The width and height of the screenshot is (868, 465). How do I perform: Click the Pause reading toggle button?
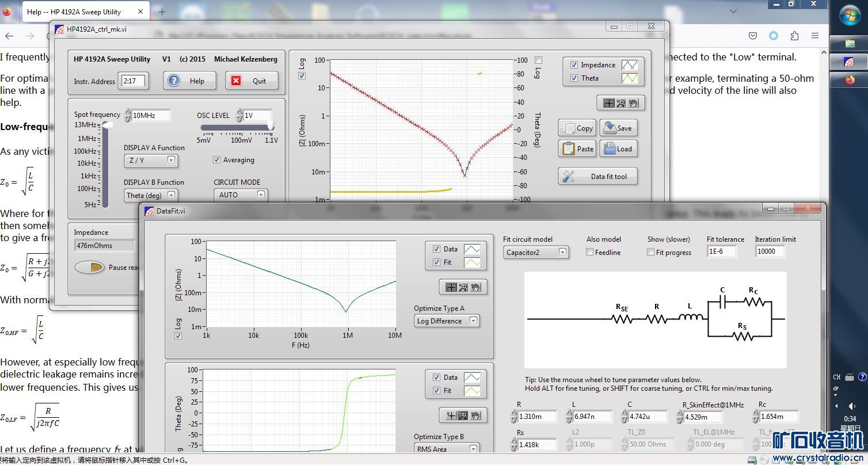(90, 267)
